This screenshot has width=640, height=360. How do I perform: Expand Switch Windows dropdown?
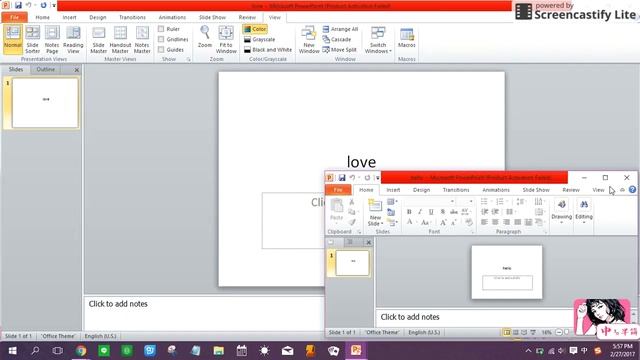(x=378, y=39)
